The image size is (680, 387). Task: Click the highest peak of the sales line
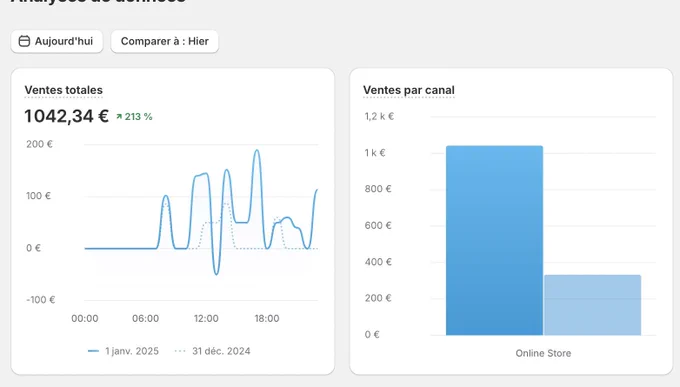point(257,151)
